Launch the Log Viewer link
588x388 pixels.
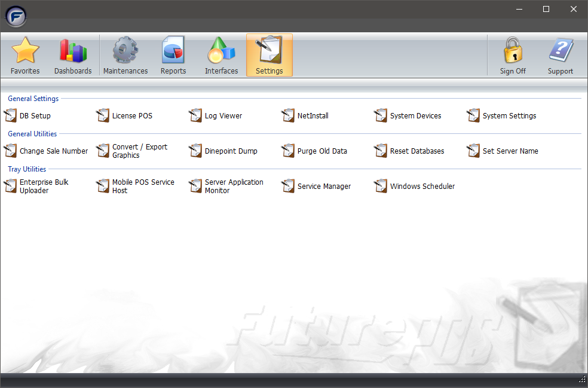223,115
